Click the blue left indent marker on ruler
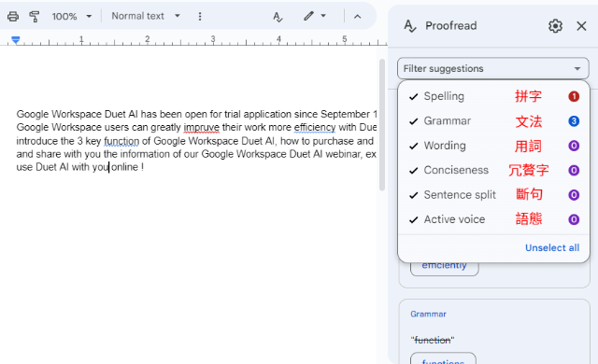Screen dimensions: 598x364 pos(15,40)
